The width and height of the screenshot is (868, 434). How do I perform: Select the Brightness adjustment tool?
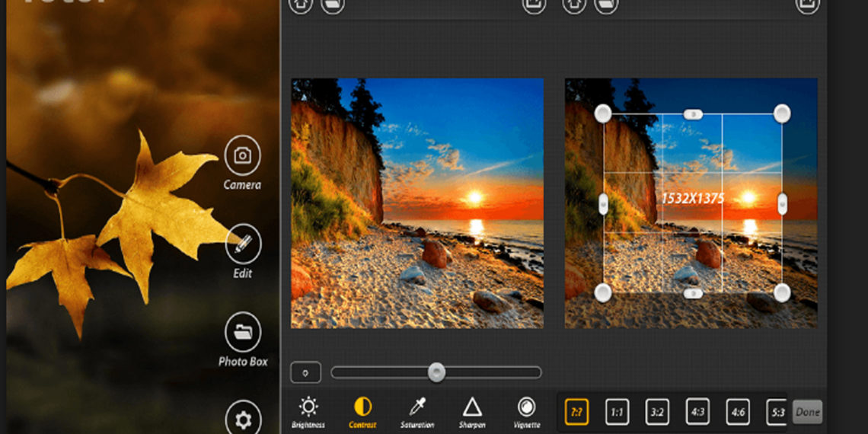tap(308, 413)
